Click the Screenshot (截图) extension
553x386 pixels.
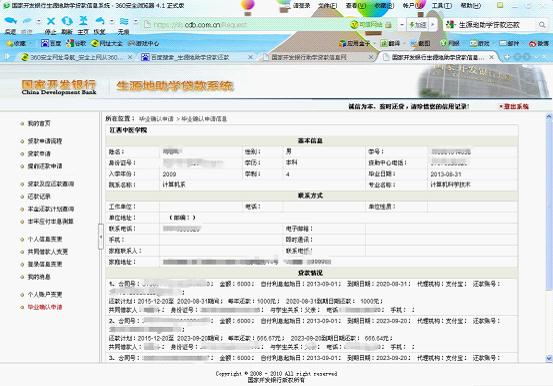[x=420, y=43]
